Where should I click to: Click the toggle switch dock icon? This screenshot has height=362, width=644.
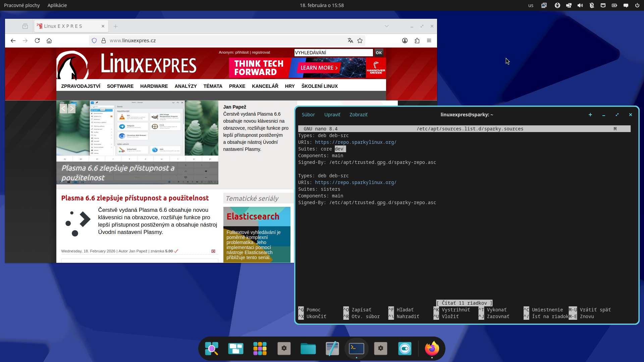[405, 349]
